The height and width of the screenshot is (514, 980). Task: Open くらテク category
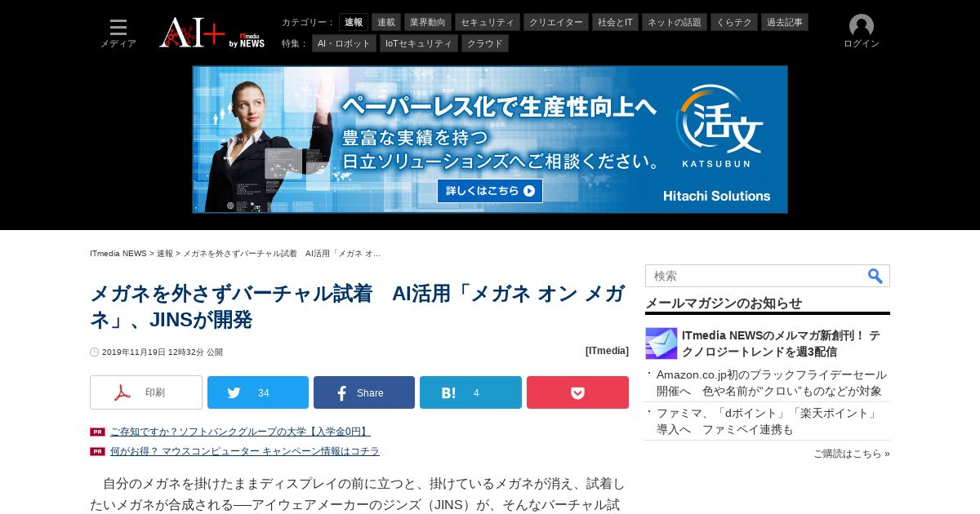tap(734, 22)
